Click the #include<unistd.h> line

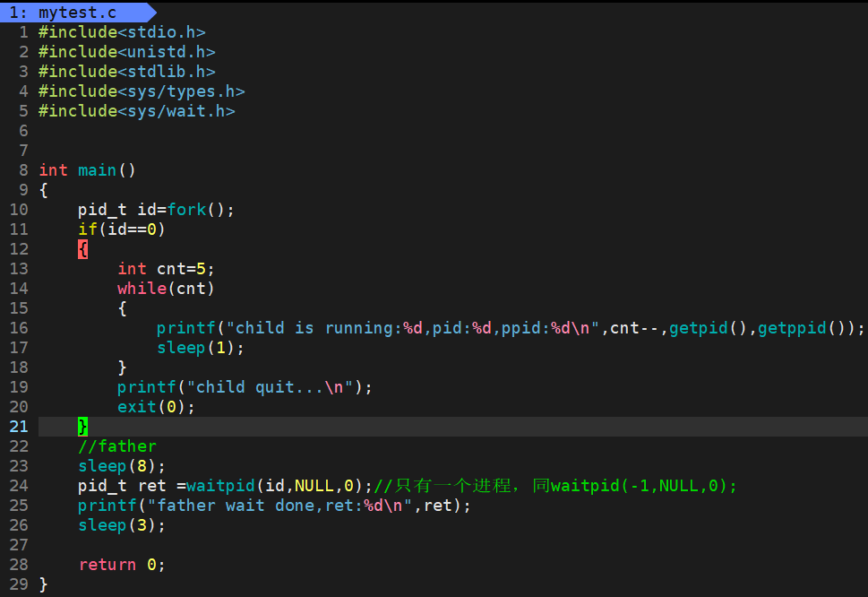point(127,52)
